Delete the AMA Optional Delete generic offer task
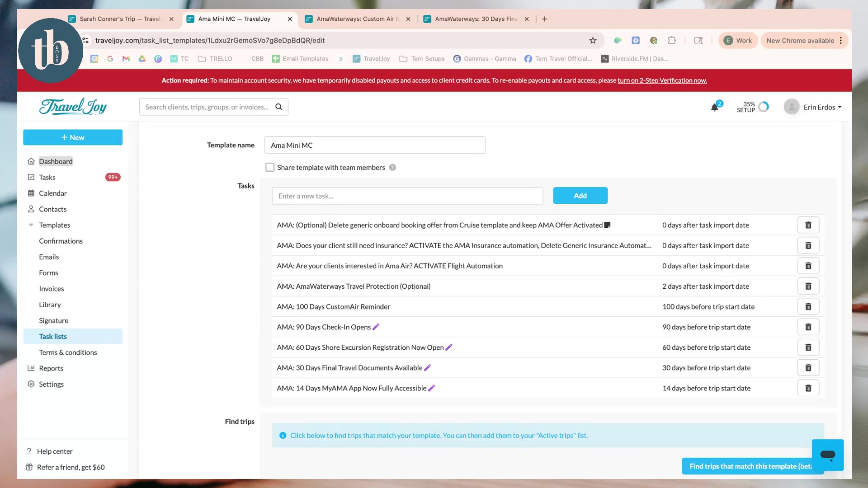868x488 pixels. pyautogui.click(x=808, y=225)
